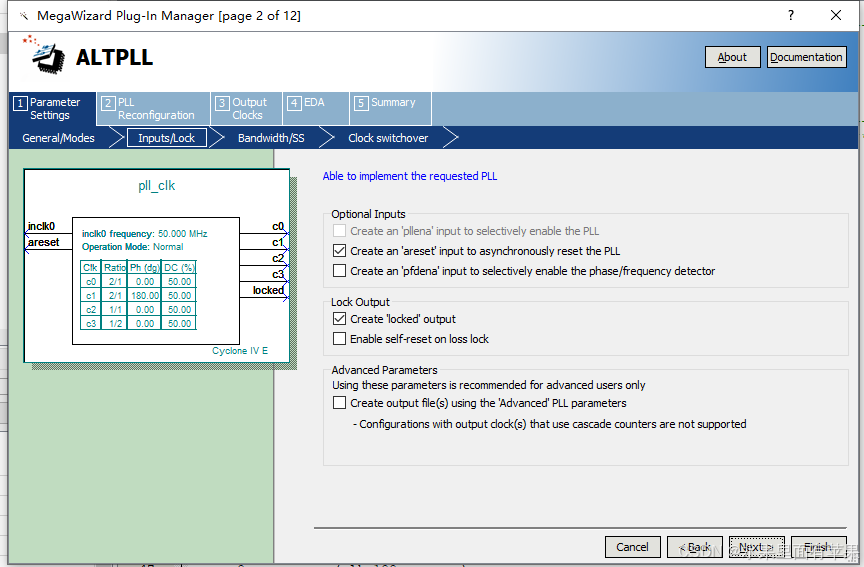Click the Next button
The width and height of the screenshot is (864, 567).
click(x=757, y=547)
